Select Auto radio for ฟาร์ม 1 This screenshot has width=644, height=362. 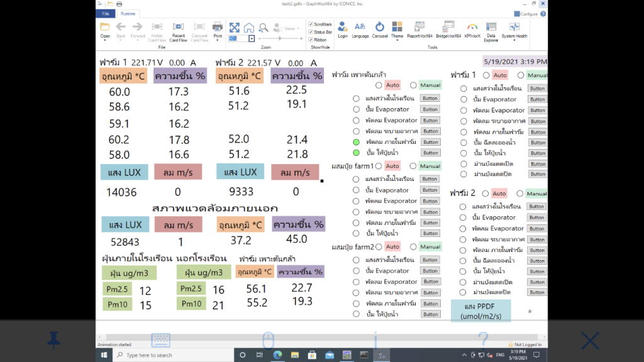click(x=486, y=75)
